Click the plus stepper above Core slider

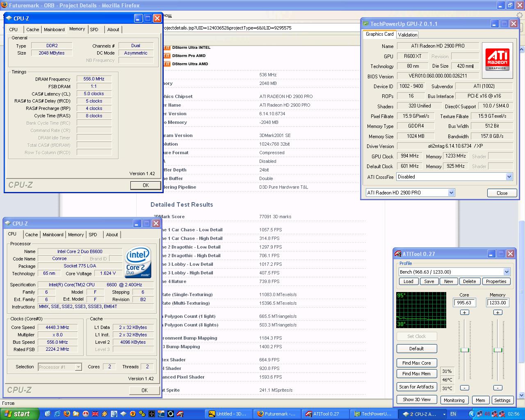coord(464,313)
